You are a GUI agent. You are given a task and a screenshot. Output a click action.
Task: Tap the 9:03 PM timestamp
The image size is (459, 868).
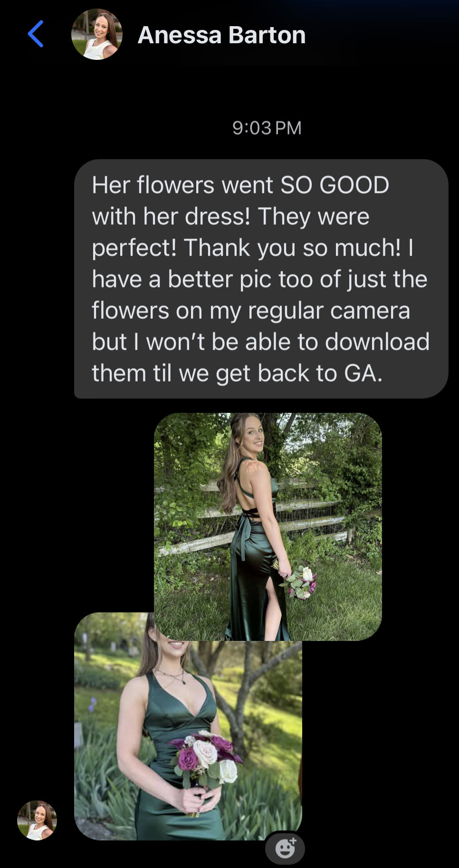tap(267, 128)
